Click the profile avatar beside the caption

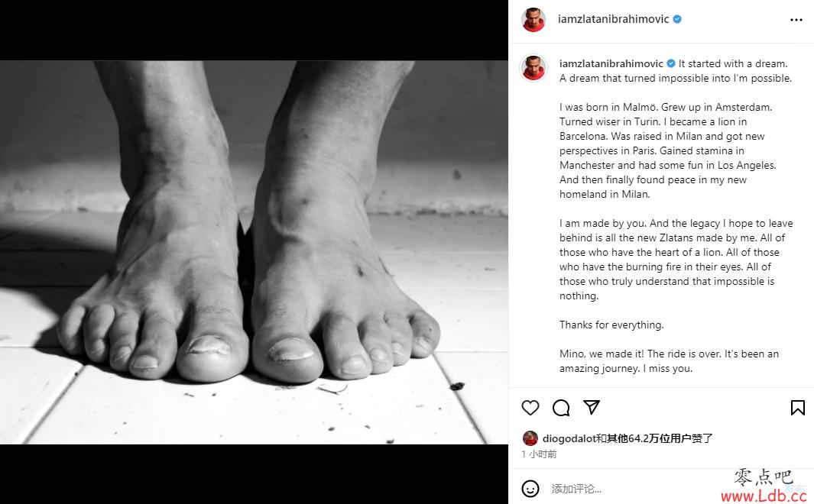[x=533, y=68]
